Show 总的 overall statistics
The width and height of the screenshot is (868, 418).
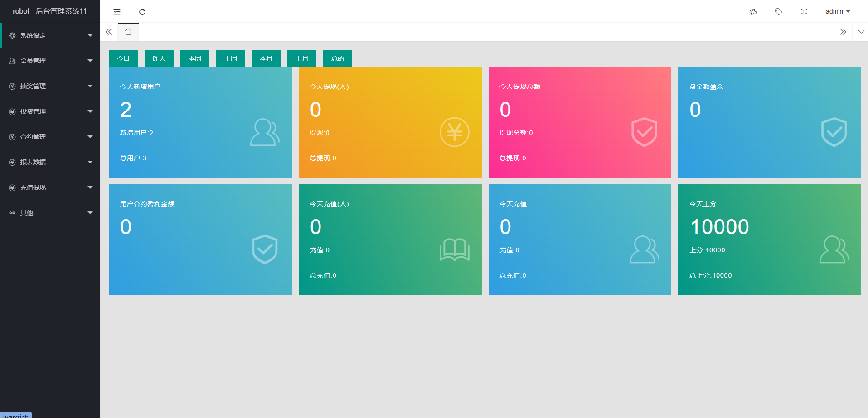tap(338, 58)
